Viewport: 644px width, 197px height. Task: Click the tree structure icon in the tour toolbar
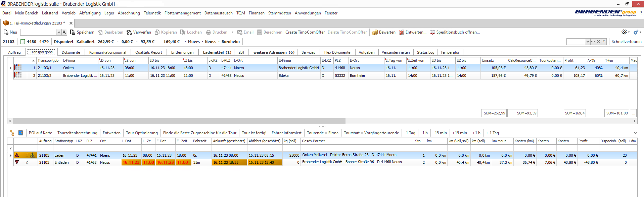pos(12,133)
